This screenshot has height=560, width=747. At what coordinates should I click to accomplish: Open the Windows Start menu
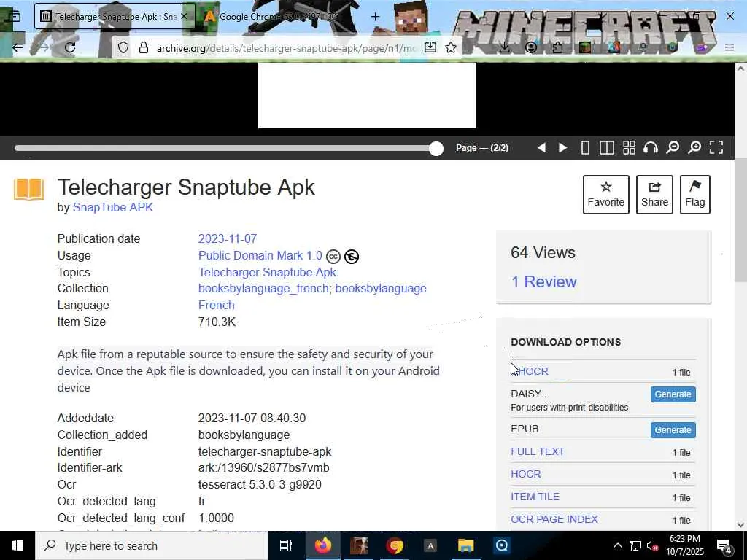point(18,545)
